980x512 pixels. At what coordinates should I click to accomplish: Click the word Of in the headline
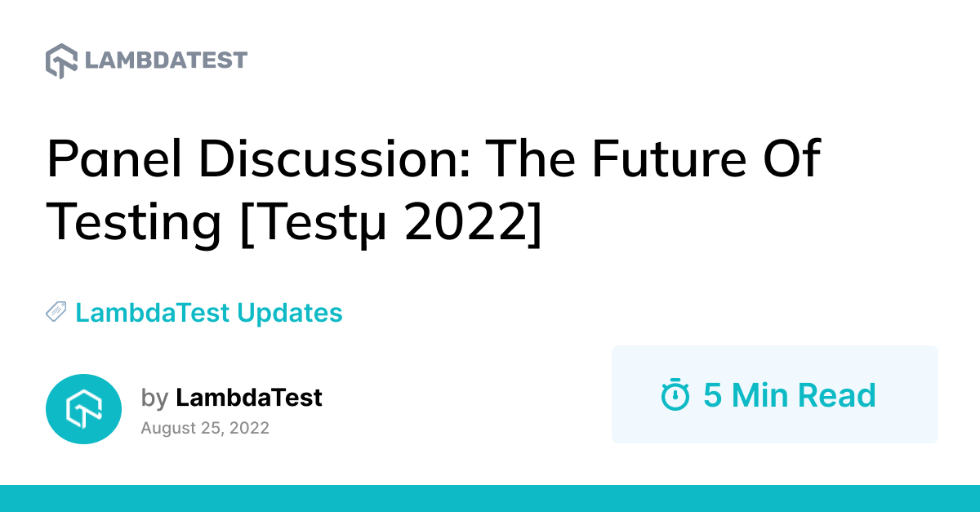coord(789,160)
